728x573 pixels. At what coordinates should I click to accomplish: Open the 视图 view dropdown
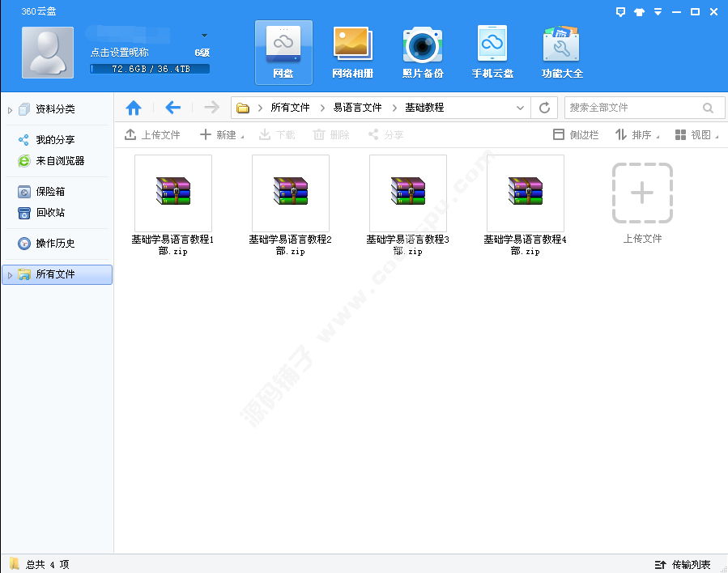point(696,134)
